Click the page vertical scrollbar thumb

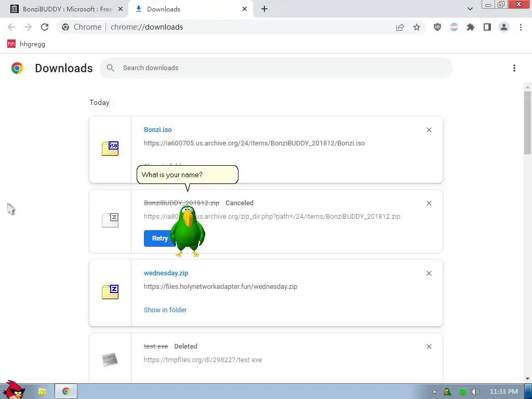click(527, 122)
